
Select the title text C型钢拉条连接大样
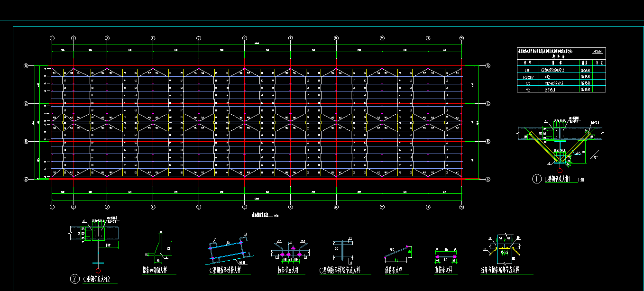pyautogui.click(x=225, y=270)
